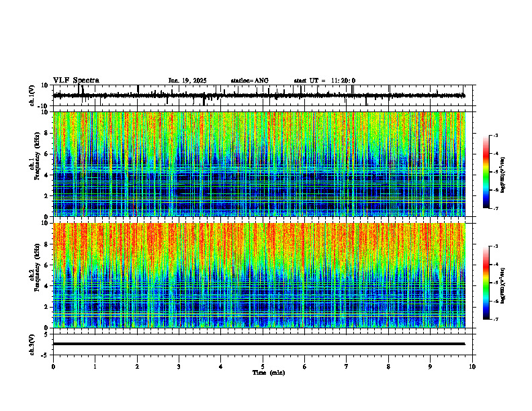Click the "9" tick on the time axis

[x=430, y=367]
